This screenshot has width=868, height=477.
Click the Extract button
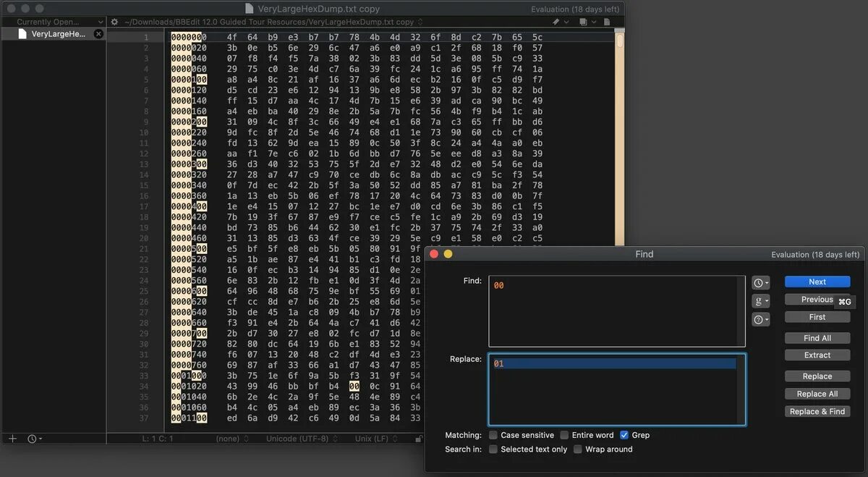click(x=817, y=355)
